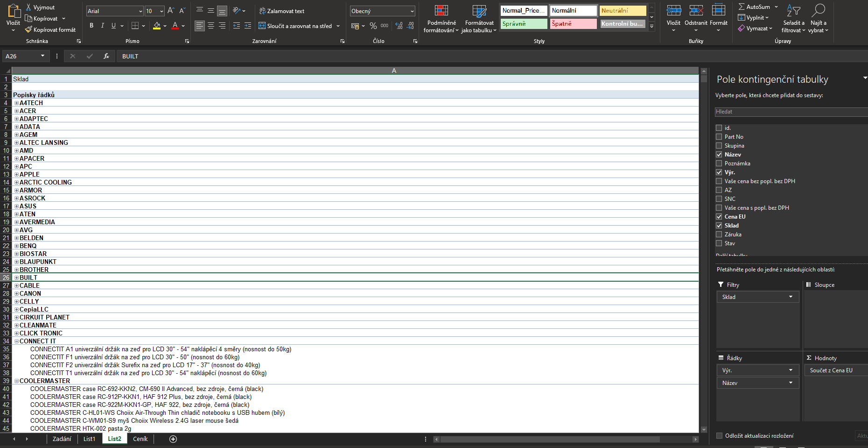Decrease decimal places
Image resolution: width=868 pixels, height=448 pixels.
[x=410, y=26]
